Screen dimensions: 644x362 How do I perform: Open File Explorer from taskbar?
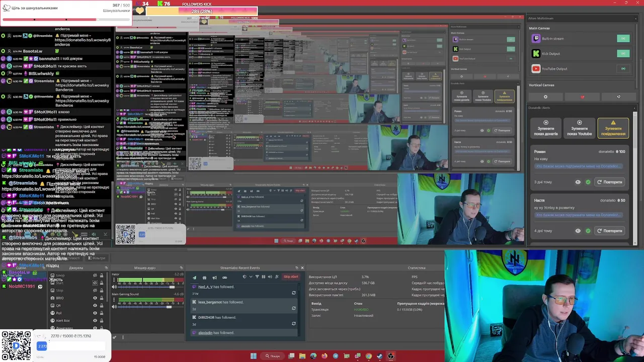pos(302,356)
